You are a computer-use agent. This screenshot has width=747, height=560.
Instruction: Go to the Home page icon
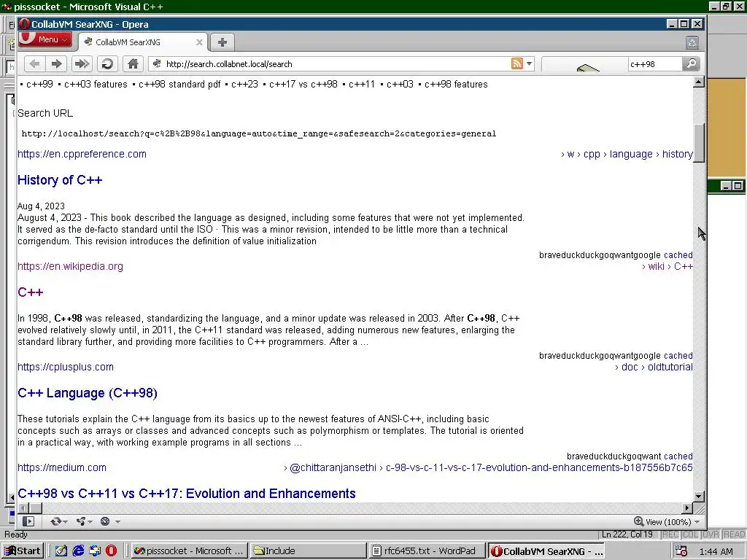[x=133, y=64]
